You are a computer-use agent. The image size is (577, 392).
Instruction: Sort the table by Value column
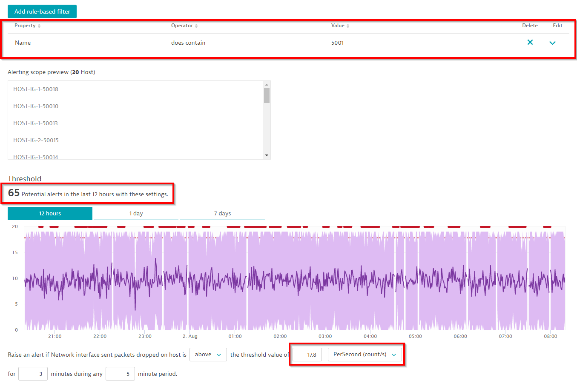[340, 26]
